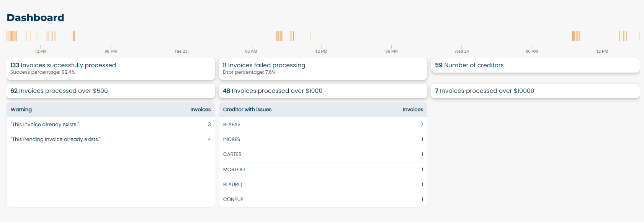Choose the BLAURQ creditor row
The image size is (644, 222).
pos(323,185)
